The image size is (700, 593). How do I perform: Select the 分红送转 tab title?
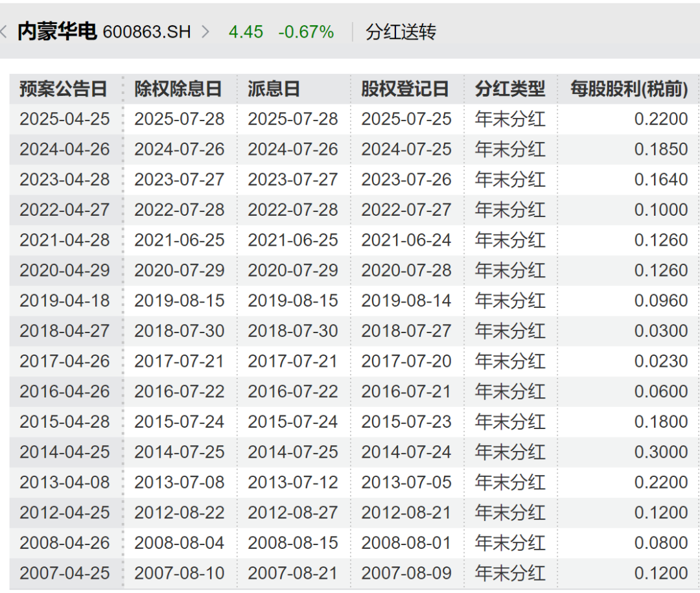click(x=401, y=32)
